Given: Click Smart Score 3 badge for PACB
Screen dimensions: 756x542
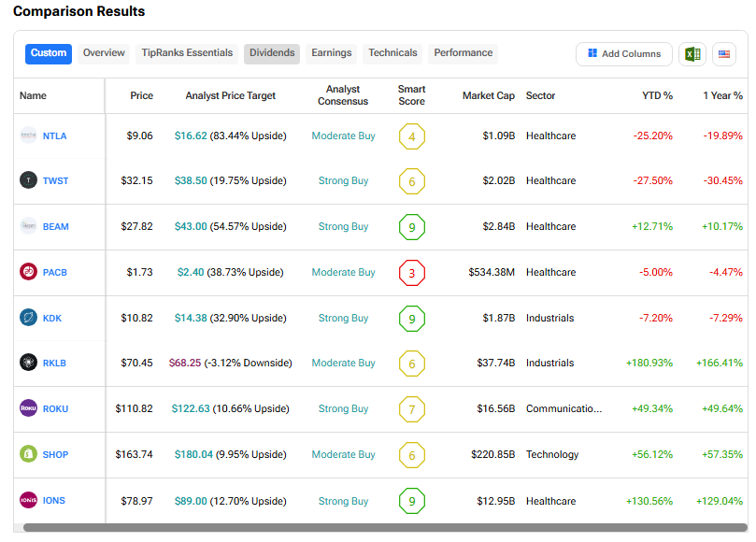Looking at the screenshot, I should coord(411,273).
